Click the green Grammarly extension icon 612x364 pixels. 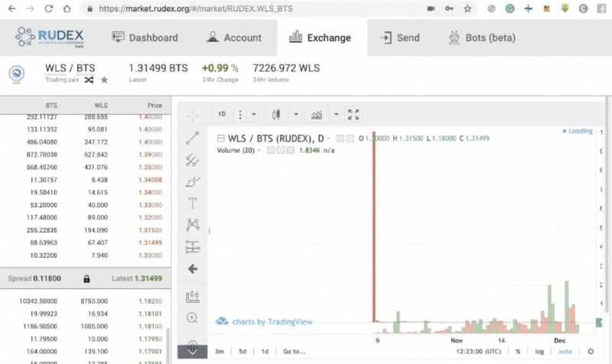point(509,8)
